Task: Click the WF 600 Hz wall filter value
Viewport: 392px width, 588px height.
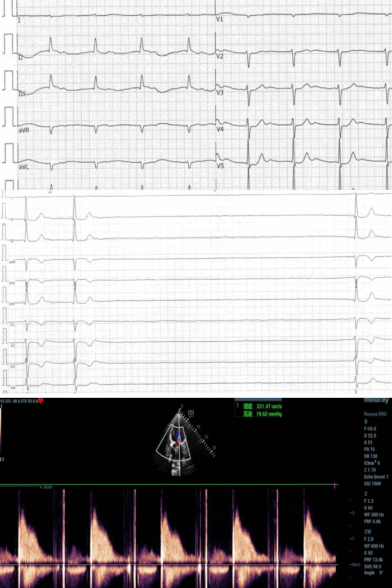Action: [x=373, y=546]
